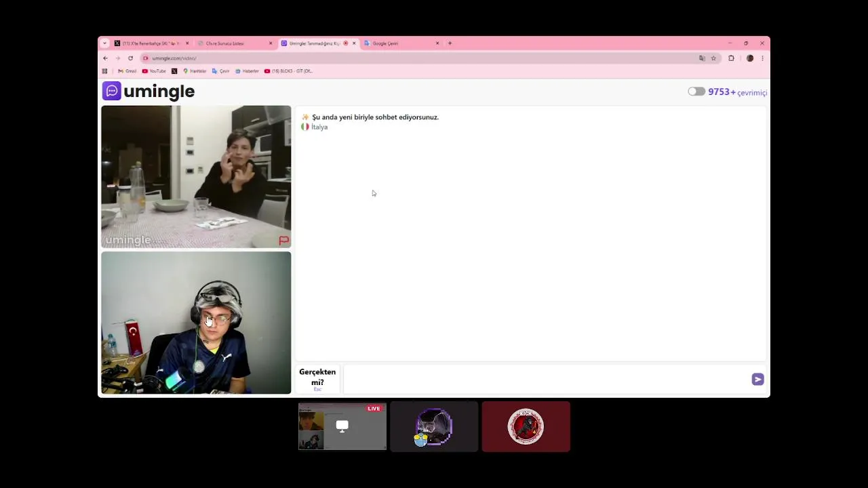Close the Umingle tab

[x=354, y=43]
